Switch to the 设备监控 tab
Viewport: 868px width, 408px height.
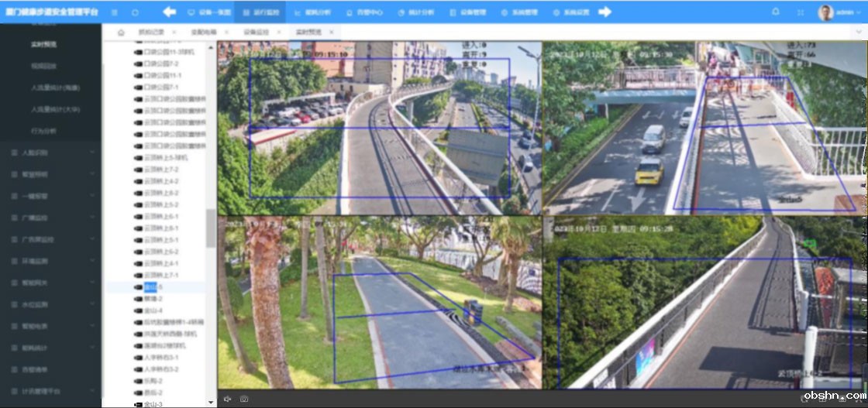point(256,32)
